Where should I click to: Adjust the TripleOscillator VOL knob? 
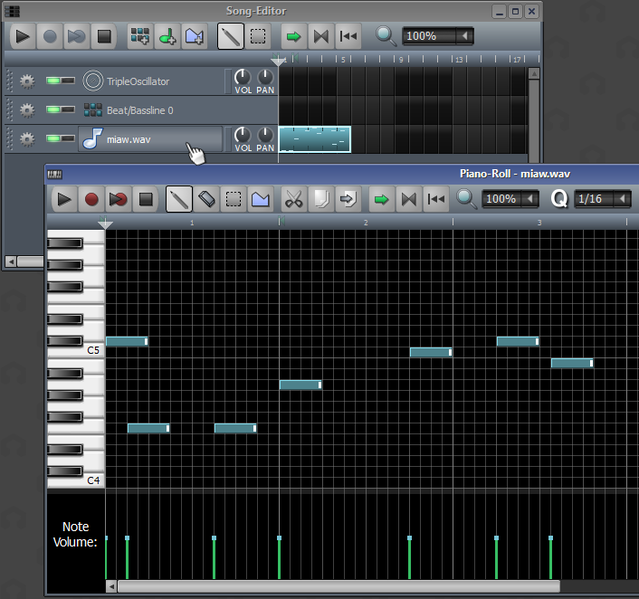(x=242, y=77)
